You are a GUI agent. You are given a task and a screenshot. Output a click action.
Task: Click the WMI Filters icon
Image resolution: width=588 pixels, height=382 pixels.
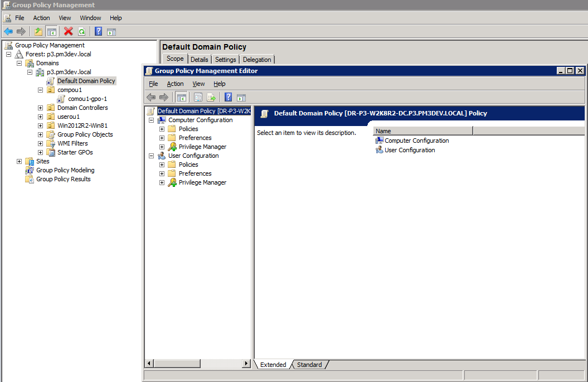pos(51,143)
